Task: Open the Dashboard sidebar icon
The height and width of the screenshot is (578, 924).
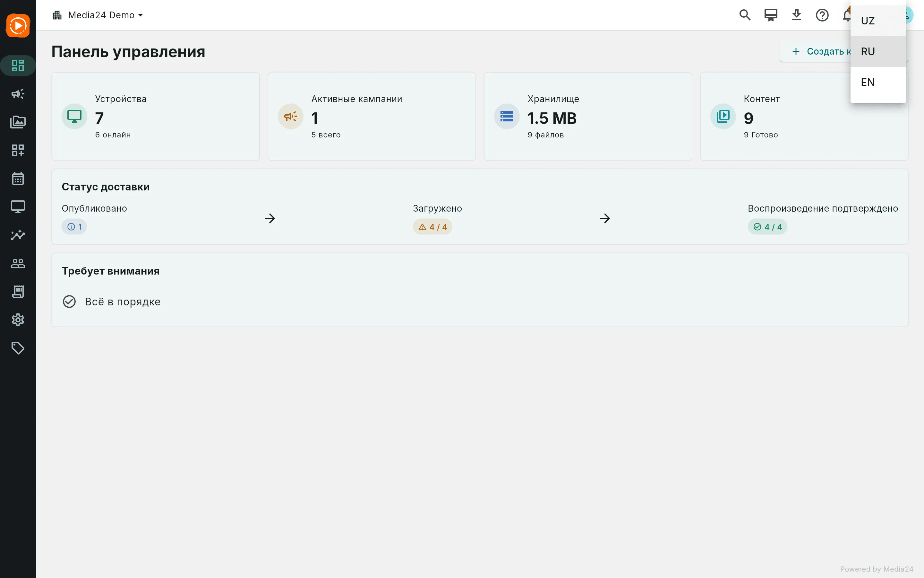Action: (x=18, y=66)
